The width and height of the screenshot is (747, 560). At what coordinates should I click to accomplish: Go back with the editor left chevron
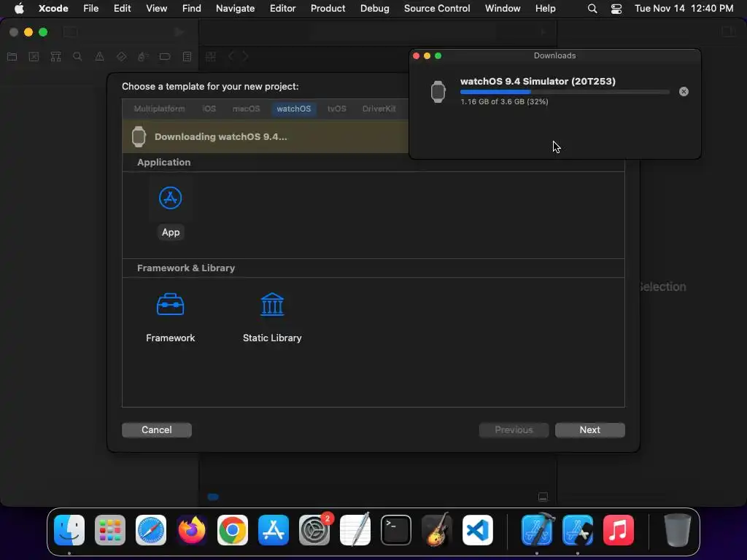pyautogui.click(x=231, y=57)
